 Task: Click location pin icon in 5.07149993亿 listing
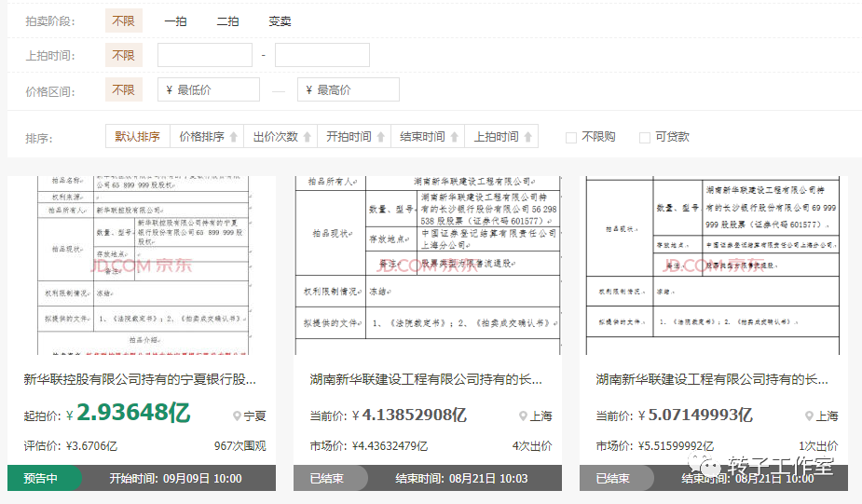pyautogui.click(x=809, y=416)
